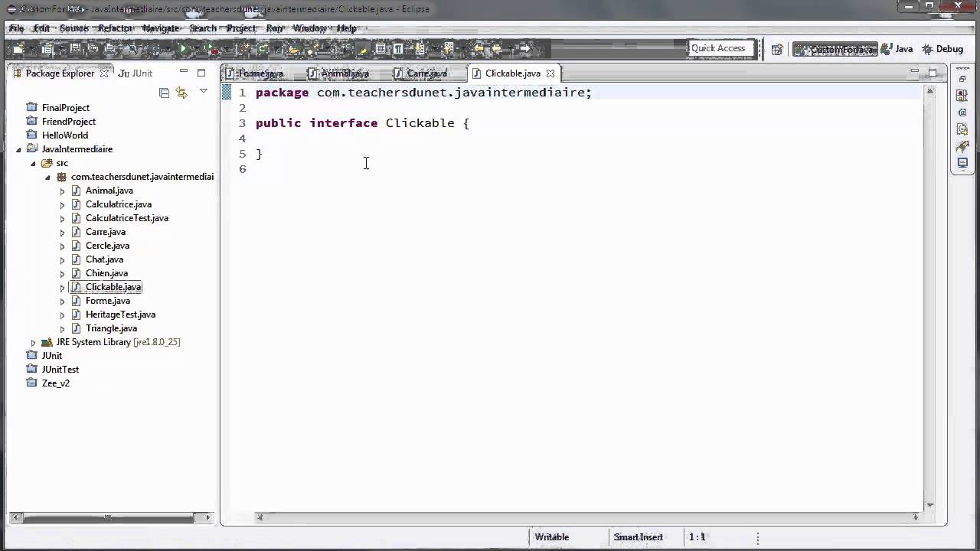Viewport: 980px width, 551px height.
Task: Expand the JRE System Library node
Action: click(x=33, y=343)
